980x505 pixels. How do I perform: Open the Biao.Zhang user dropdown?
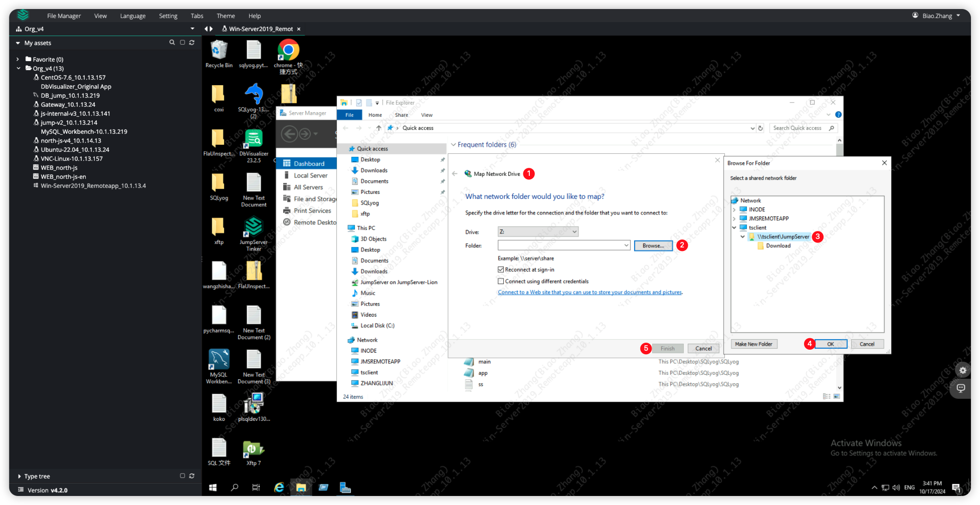pos(936,16)
